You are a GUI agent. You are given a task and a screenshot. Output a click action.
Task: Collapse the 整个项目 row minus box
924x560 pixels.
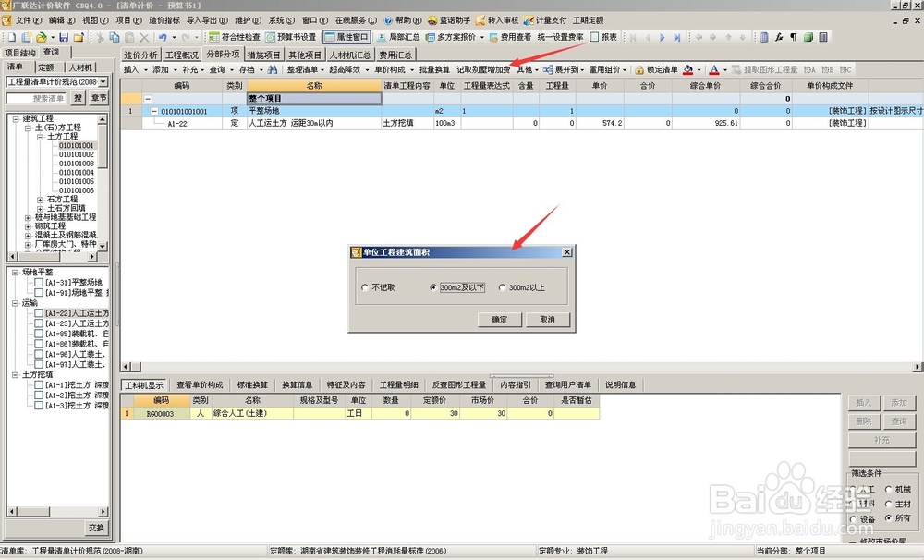pyautogui.click(x=148, y=99)
